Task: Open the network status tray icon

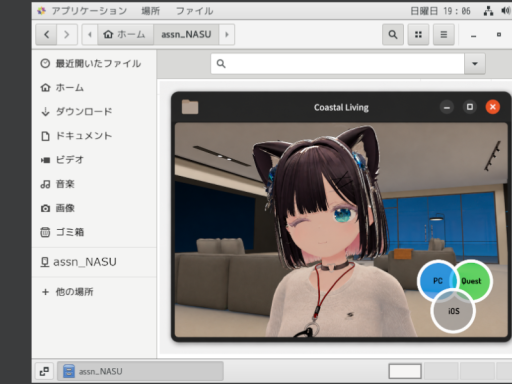Action: 488,11
